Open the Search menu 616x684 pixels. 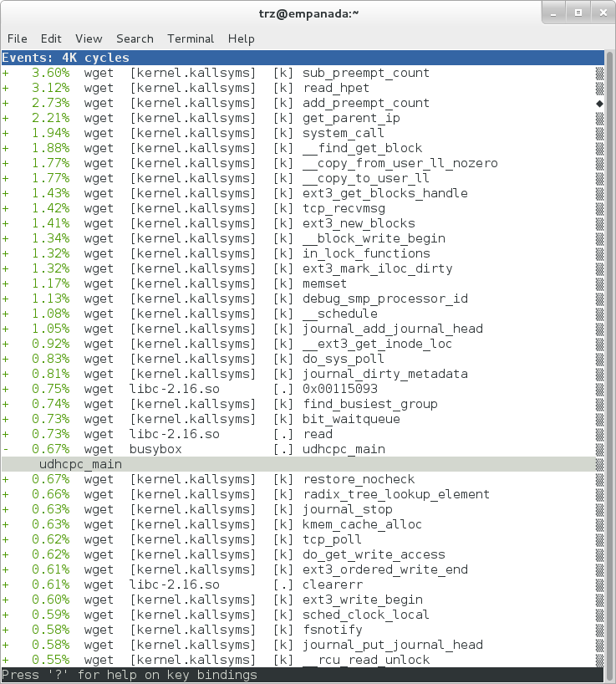135,38
